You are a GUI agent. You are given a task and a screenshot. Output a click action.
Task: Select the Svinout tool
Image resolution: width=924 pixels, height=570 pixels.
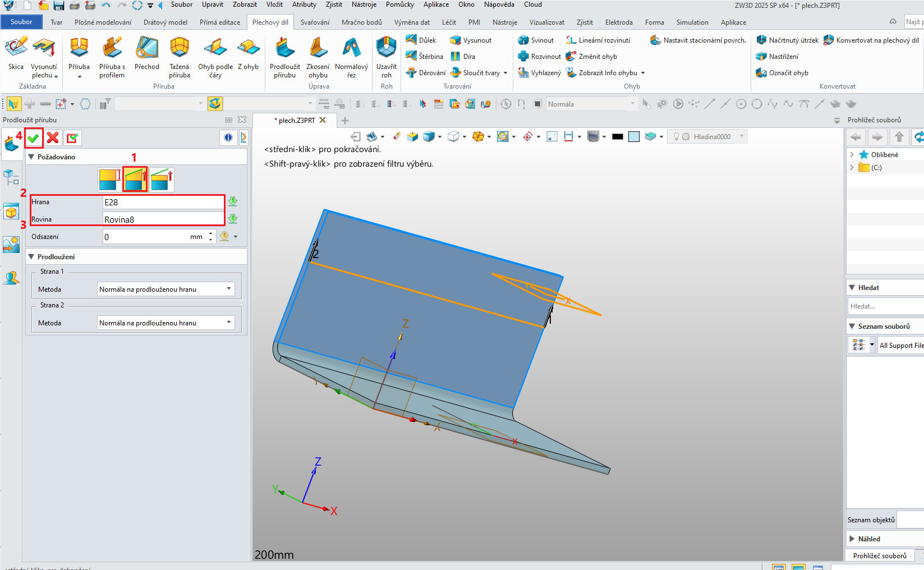536,40
